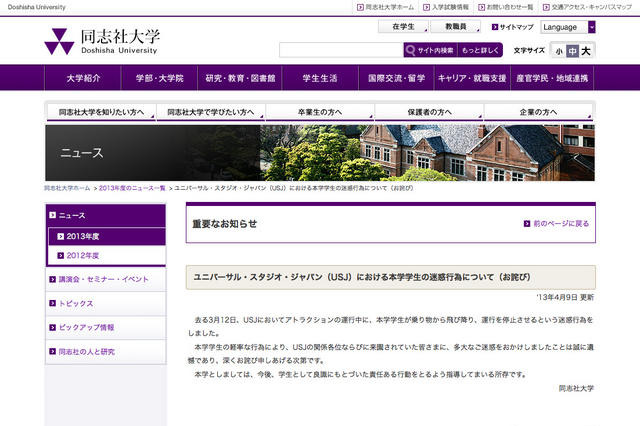Click arrow icon beside 交通アクセス・キャンパスマップ

coord(546,7)
